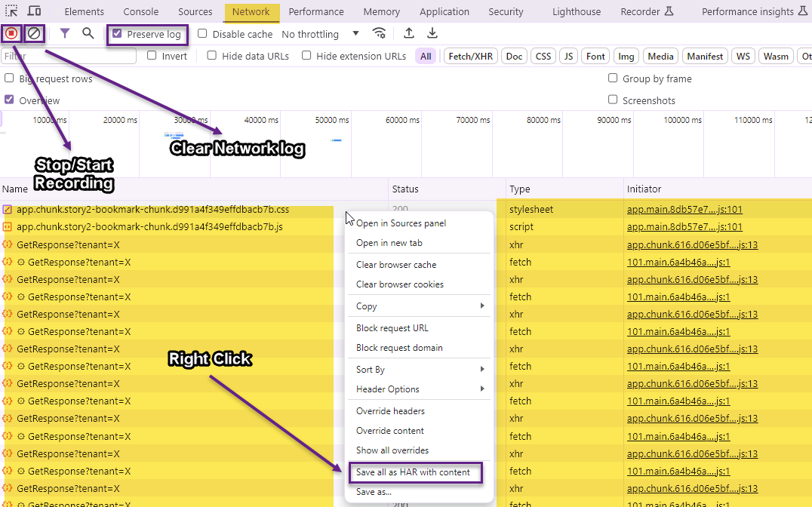The image size is (812, 507).
Task: Filter requests by Media type
Action: click(661, 56)
